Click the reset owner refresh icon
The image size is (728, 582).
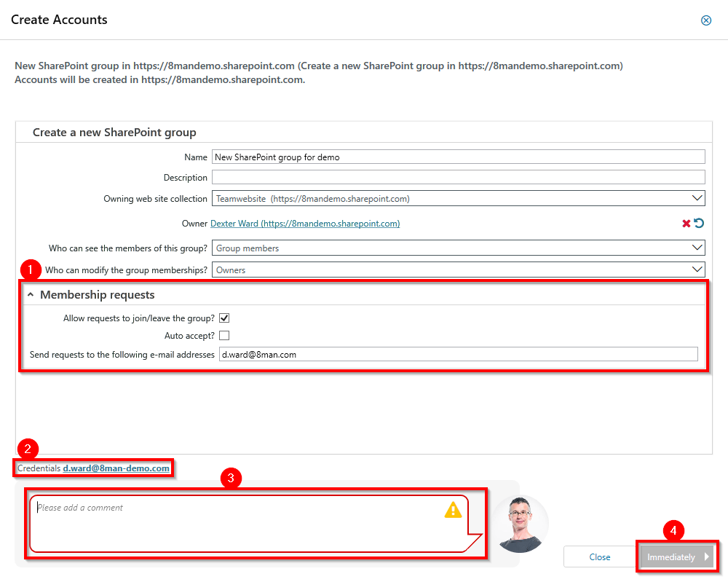699,224
